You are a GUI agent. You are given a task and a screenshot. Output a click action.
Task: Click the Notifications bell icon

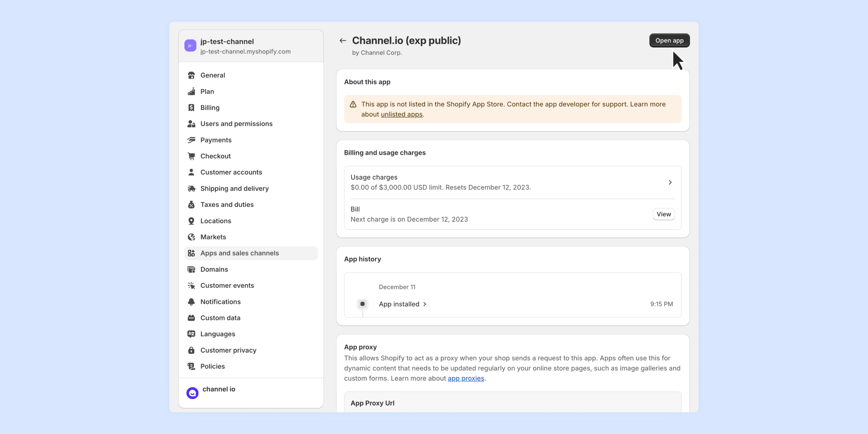click(191, 302)
